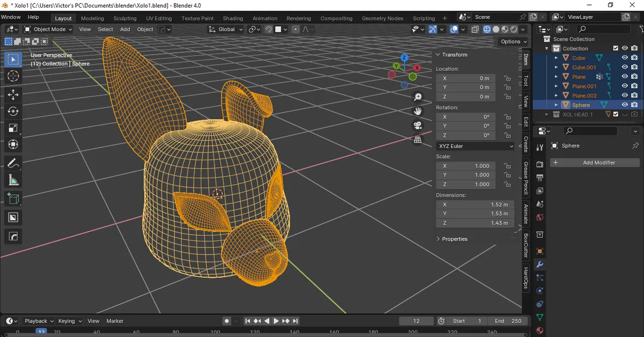Open UV Editing workspace tab

click(x=159, y=18)
